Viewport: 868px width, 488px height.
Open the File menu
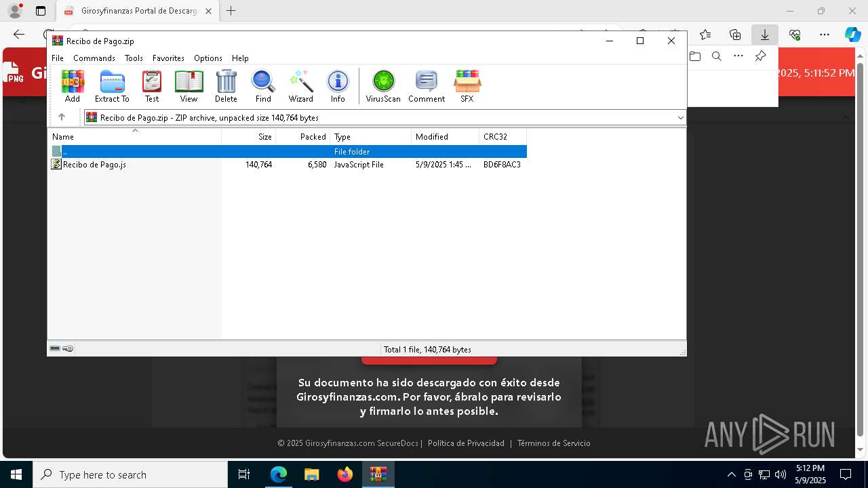(58, 58)
